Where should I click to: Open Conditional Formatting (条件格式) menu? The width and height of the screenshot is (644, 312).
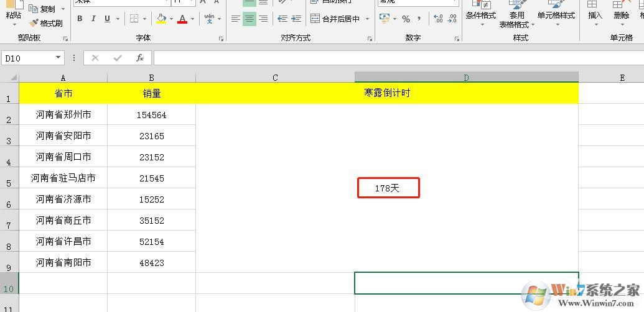pyautogui.click(x=481, y=14)
